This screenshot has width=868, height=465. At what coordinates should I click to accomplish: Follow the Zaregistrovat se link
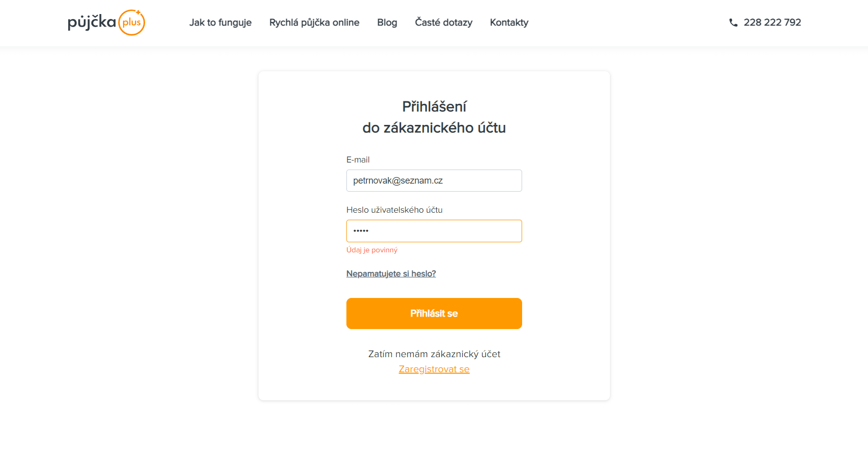click(434, 369)
